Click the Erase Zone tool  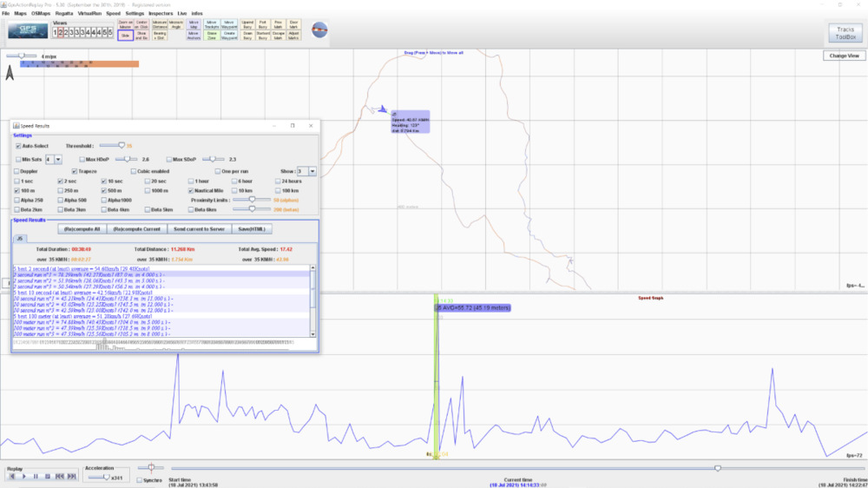[210, 36]
